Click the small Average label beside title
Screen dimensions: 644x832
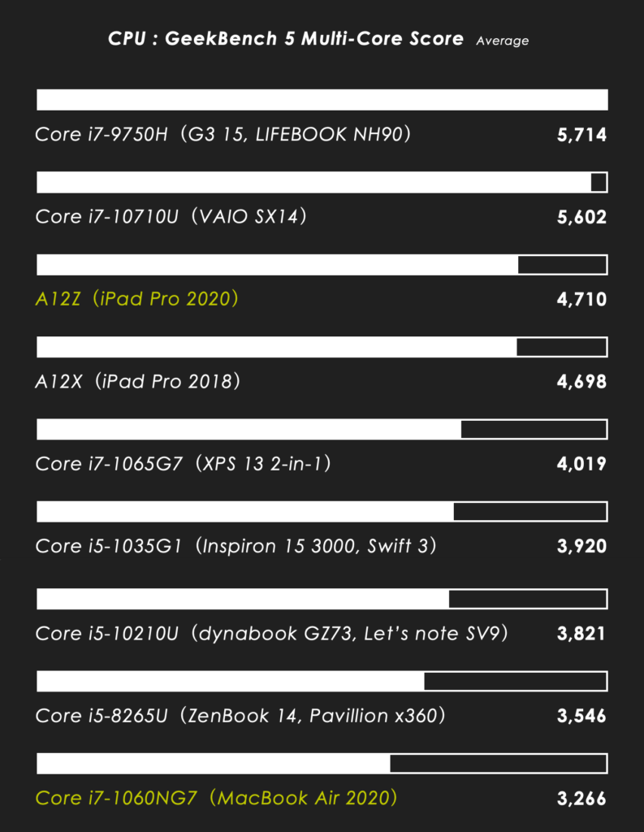502,41
